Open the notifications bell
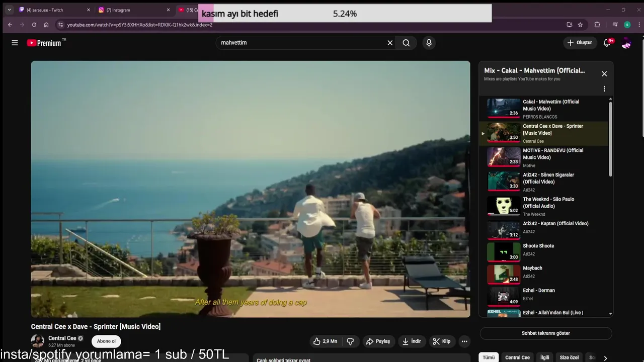 (x=607, y=43)
